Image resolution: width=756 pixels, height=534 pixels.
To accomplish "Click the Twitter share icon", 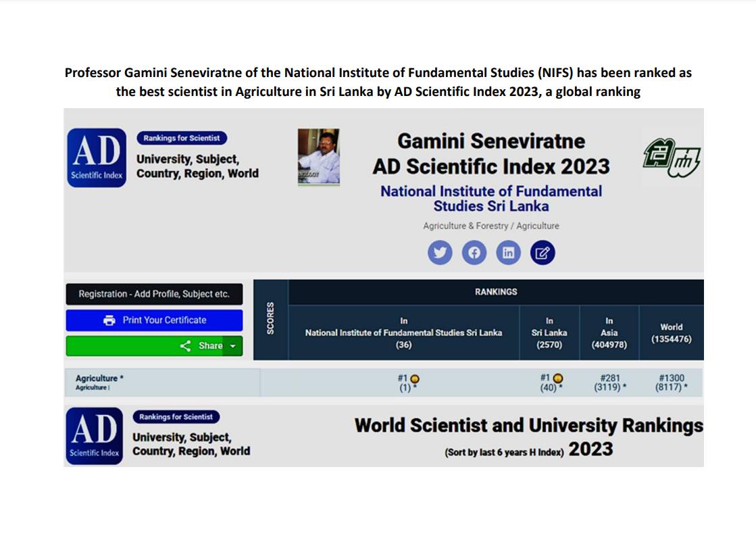I will 440,253.
